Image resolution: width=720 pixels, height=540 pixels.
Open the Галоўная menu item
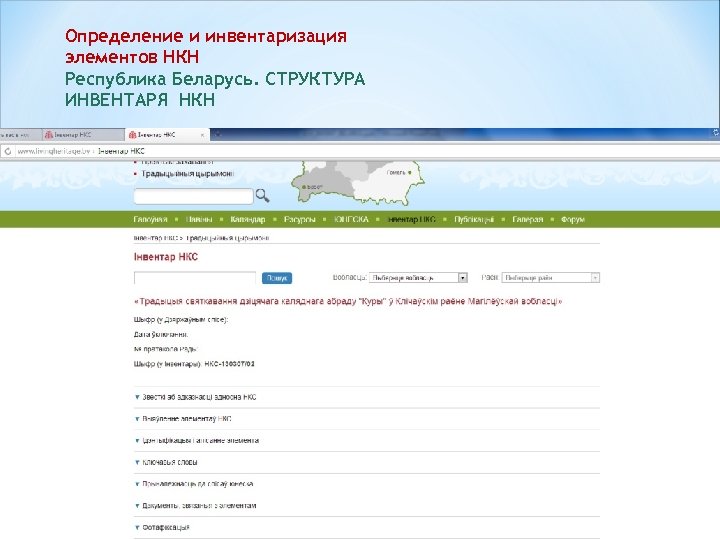pyautogui.click(x=150, y=219)
